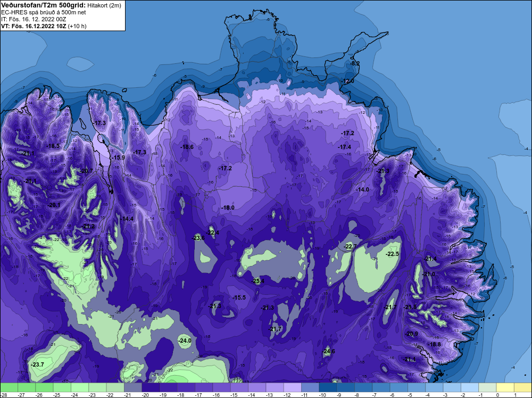
Task: Click the -18.8 temperature reading
Action: click(435, 344)
